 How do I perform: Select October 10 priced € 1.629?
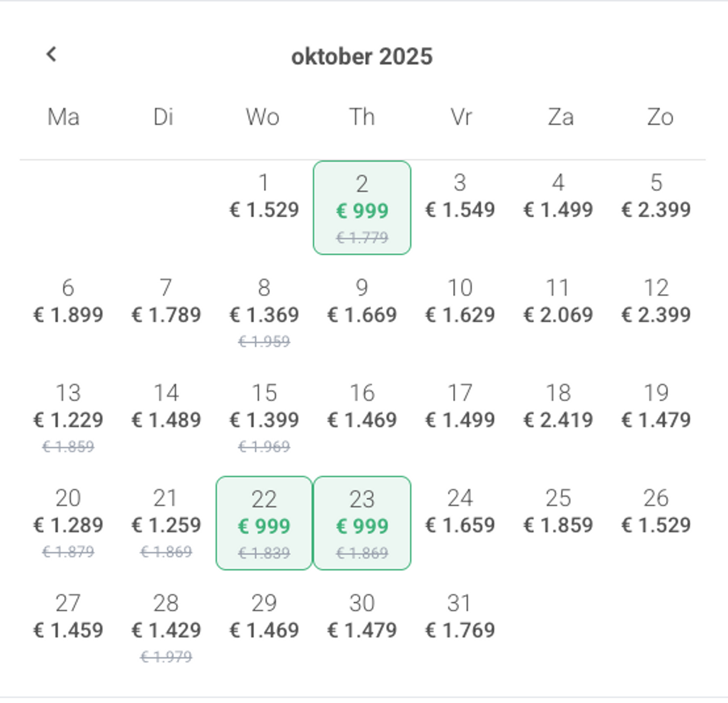pos(460,313)
